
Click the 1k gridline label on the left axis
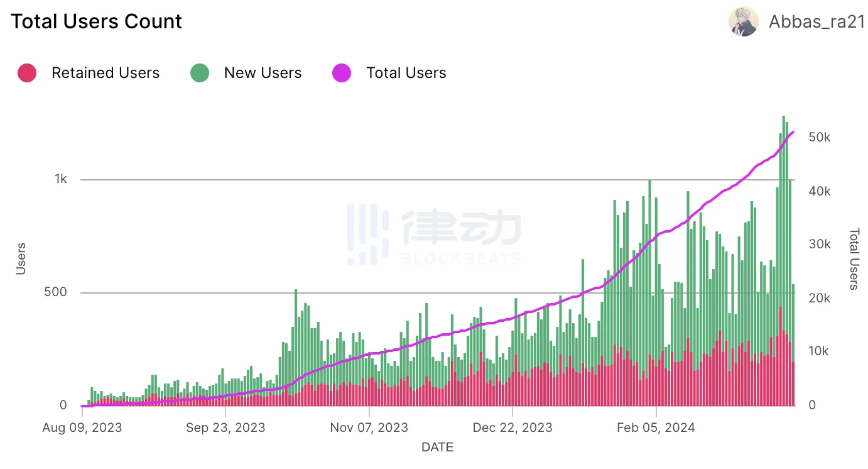[60, 179]
